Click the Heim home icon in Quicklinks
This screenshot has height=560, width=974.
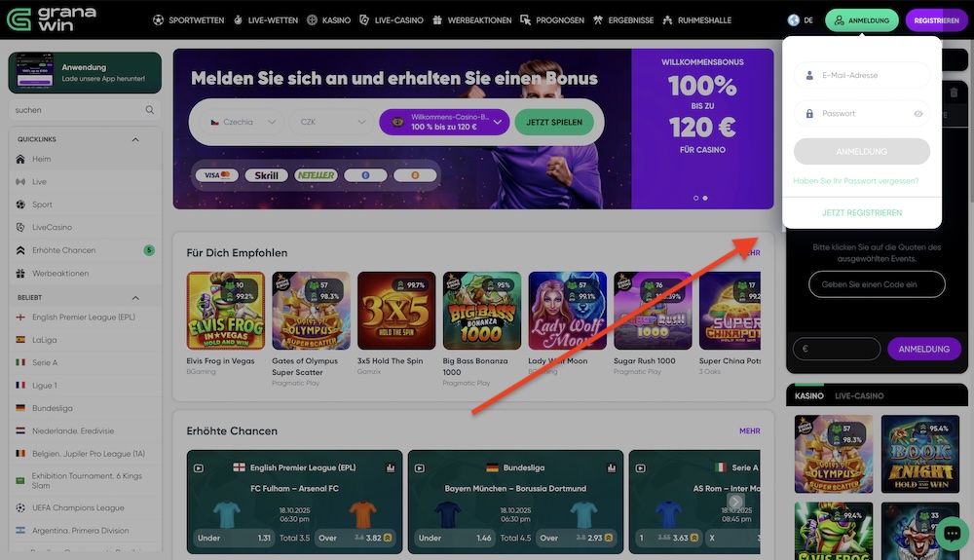pos(20,159)
